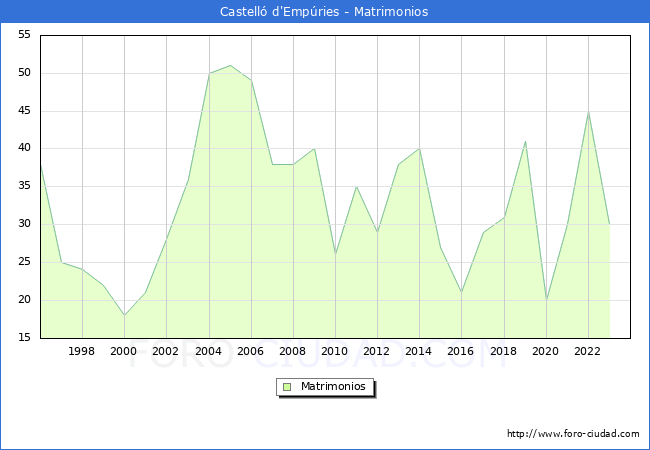This screenshot has width=650, height=450.
Task: Click the 2014 peak data point
Action: 419,149
